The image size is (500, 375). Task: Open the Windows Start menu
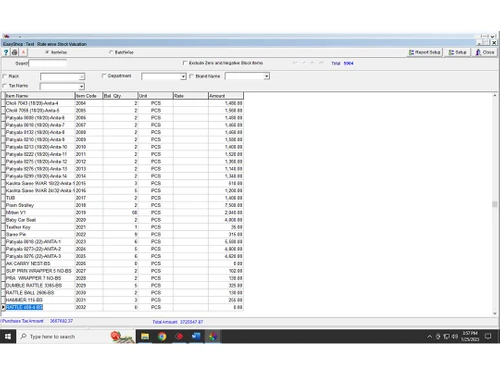pos(8,337)
